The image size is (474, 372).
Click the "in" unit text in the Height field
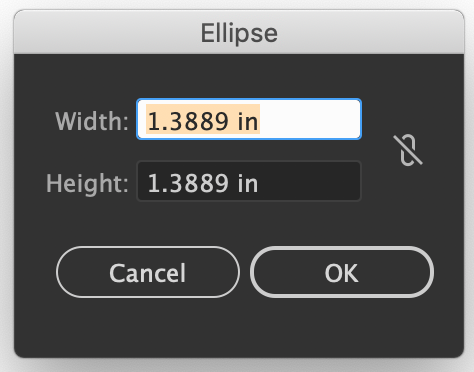tap(248, 183)
